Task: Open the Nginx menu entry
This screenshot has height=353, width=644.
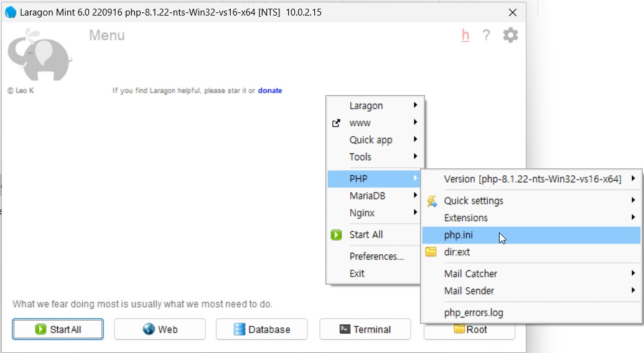Action: (374, 213)
